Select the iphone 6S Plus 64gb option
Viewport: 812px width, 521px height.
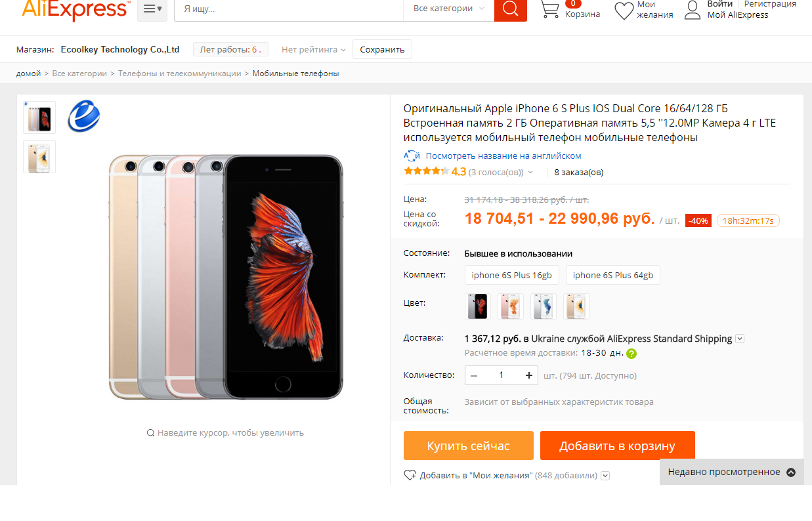[x=613, y=275]
